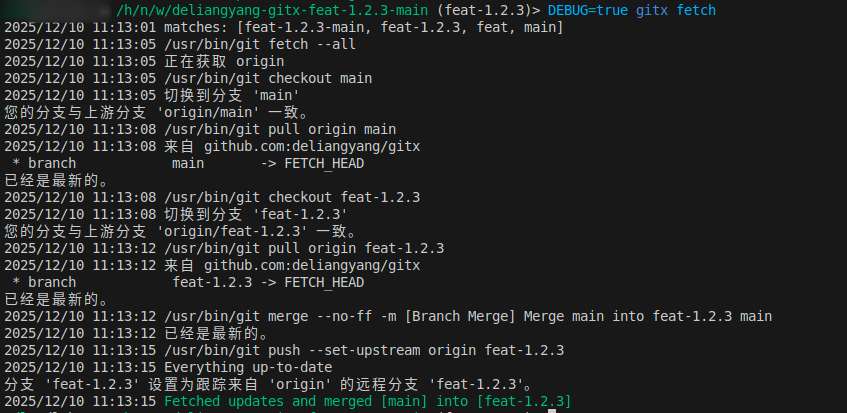
Task: Open the first github.com:deliangyang/gitx link
Action: pyautogui.click(x=312, y=146)
